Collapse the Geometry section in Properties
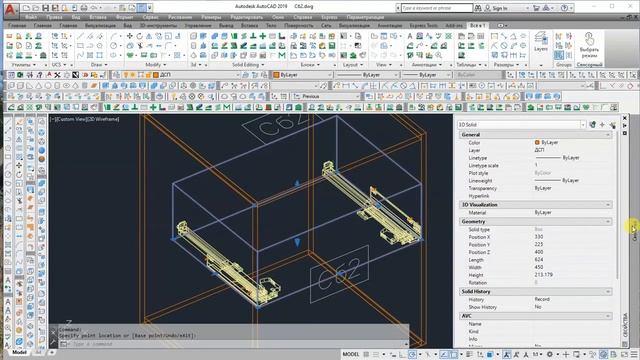 (x=608, y=222)
